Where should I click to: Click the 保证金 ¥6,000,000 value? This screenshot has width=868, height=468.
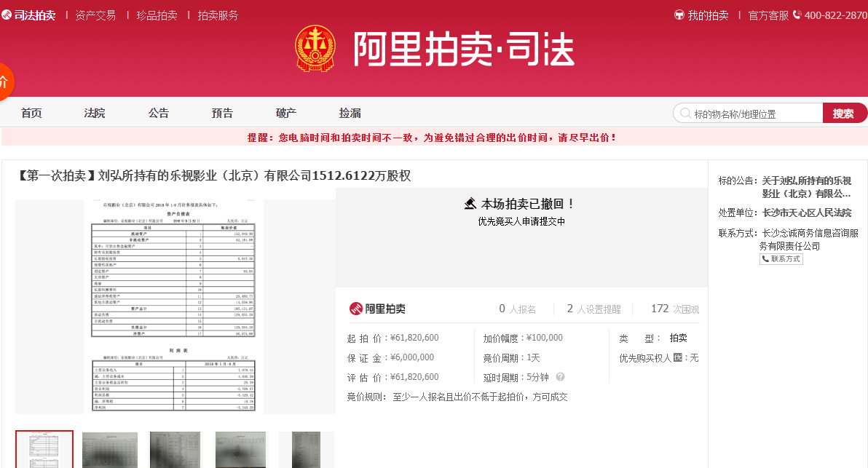coord(412,357)
